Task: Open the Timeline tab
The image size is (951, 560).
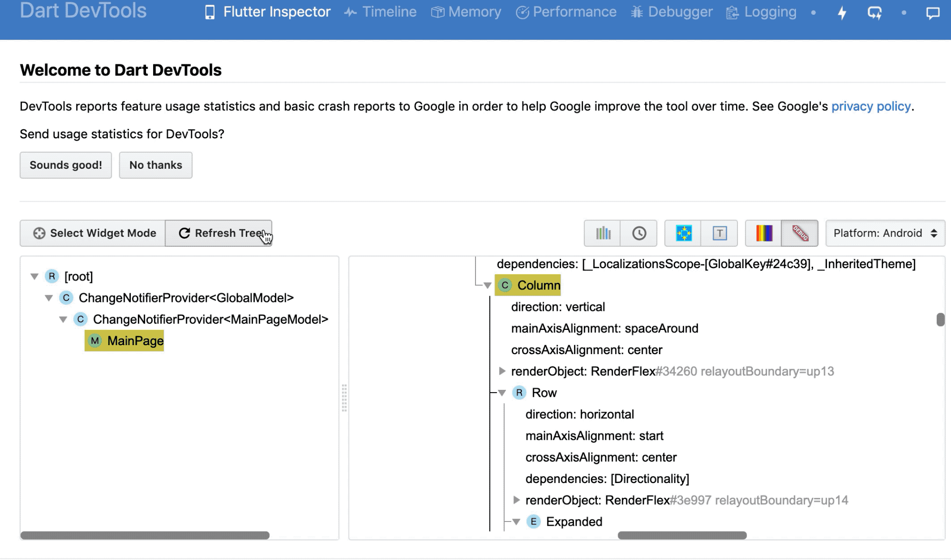Action: coord(380,12)
